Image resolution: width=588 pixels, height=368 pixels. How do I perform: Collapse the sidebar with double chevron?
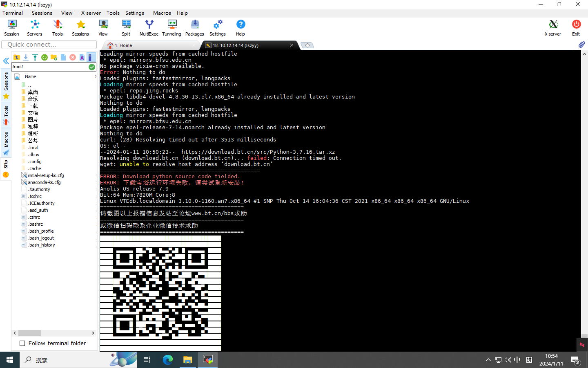tap(6, 61)
